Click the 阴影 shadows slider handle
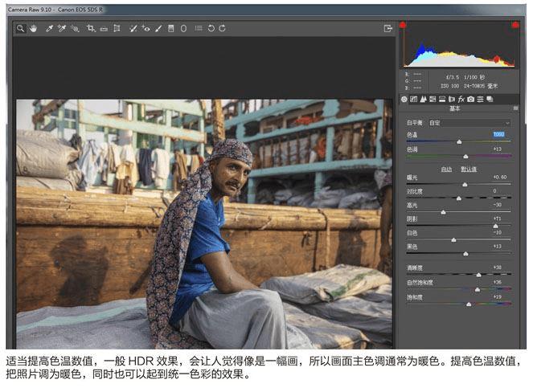The image size is (533, 392). 495,226
